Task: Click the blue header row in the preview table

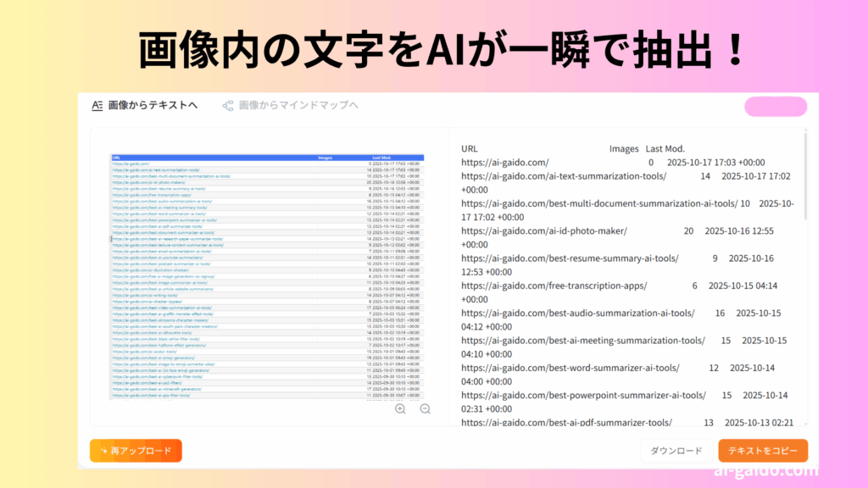Action: click(x=268, y=158)
